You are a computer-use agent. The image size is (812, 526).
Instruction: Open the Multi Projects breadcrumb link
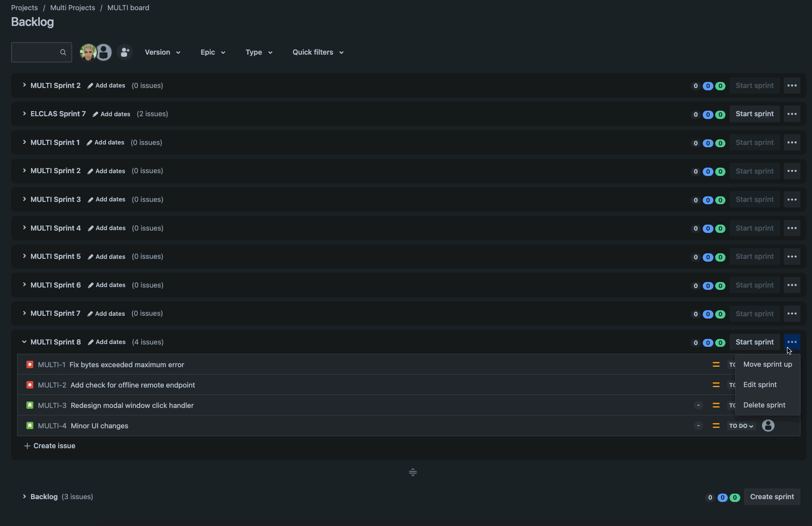(x=73, y=8)
